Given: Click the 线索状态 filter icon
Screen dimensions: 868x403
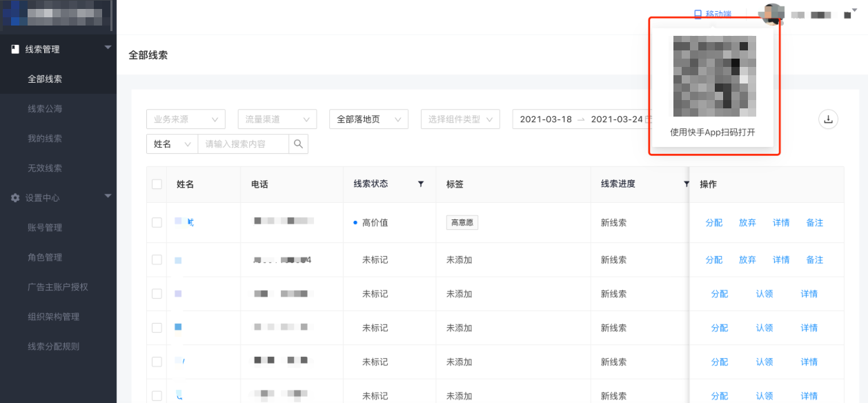Looking at the screenshot, I should [x=421, y=184].
